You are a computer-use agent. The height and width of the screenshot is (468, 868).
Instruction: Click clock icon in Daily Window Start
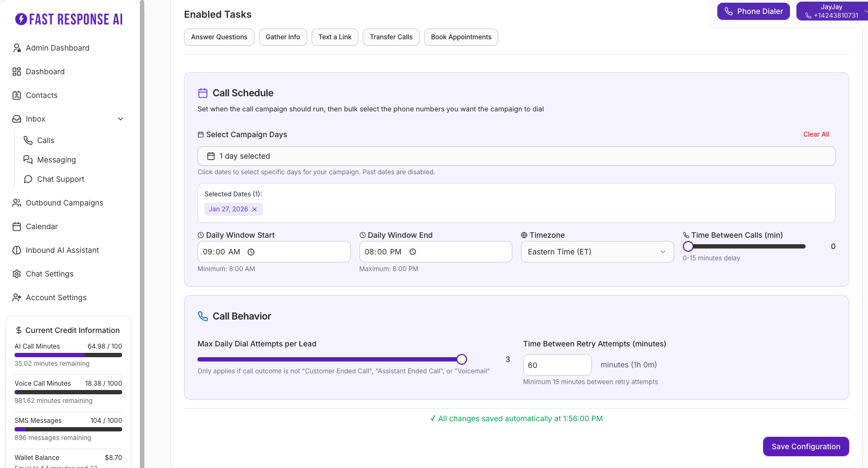point(251,252)
